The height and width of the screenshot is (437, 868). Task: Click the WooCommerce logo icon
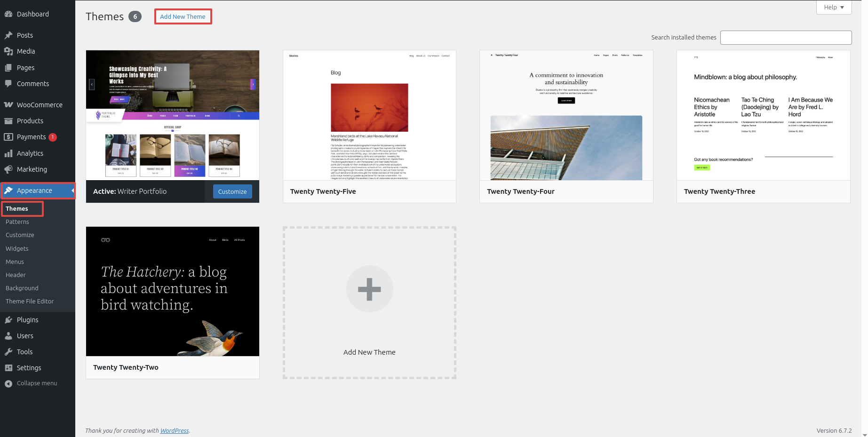tap(8, 105)
